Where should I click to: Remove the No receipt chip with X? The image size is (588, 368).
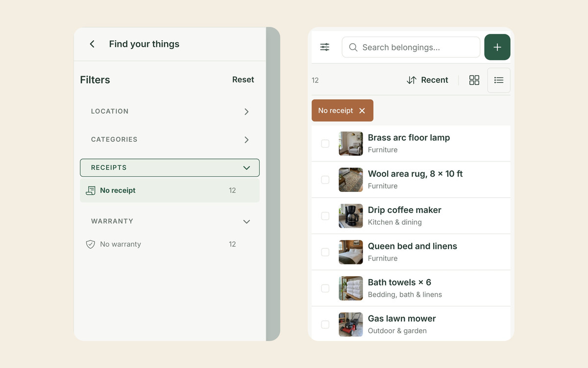click(362, 111)
